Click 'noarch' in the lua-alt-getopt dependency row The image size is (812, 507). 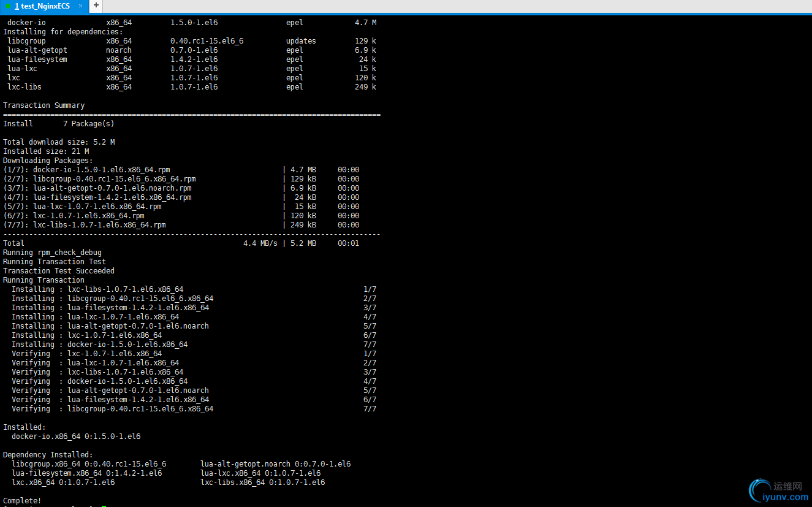[x=119, y=50]
